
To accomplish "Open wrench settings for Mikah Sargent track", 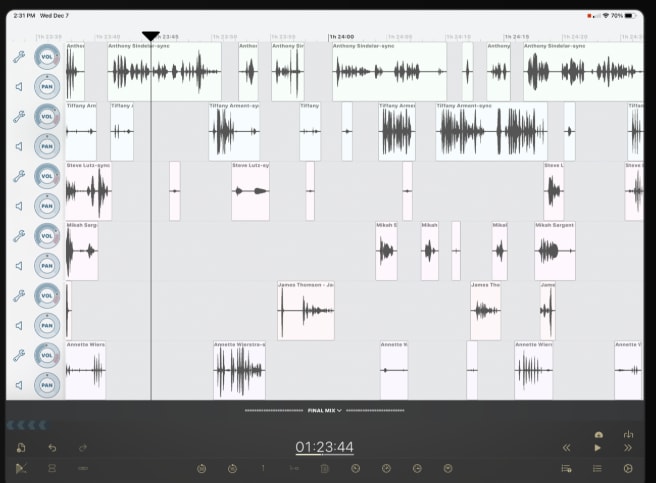I will click(19, 236).
